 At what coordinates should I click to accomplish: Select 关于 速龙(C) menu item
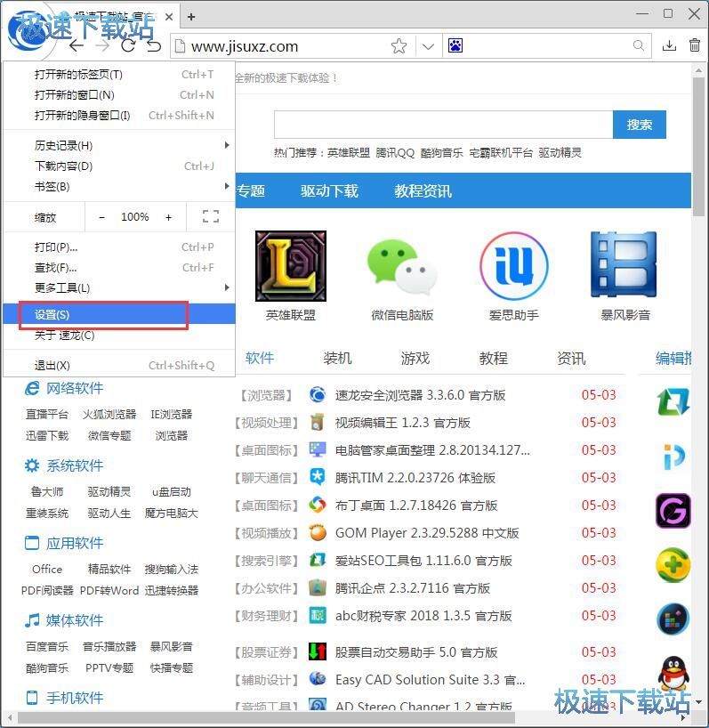(119, 336)
